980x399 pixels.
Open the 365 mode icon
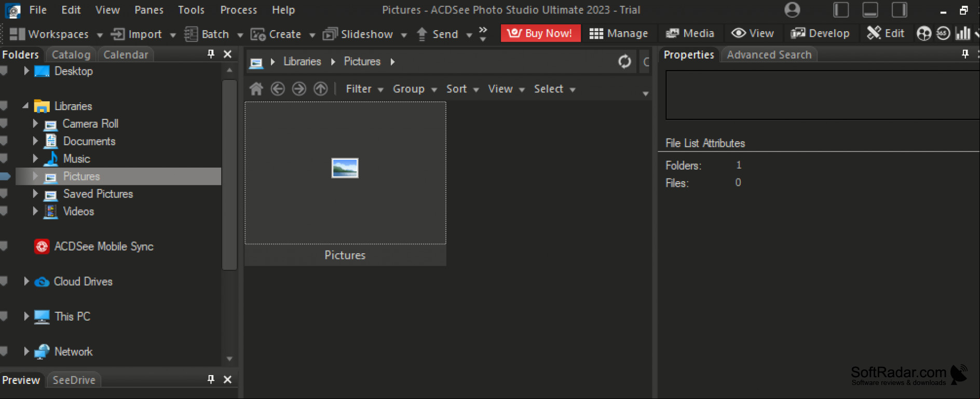pos(943,33)
